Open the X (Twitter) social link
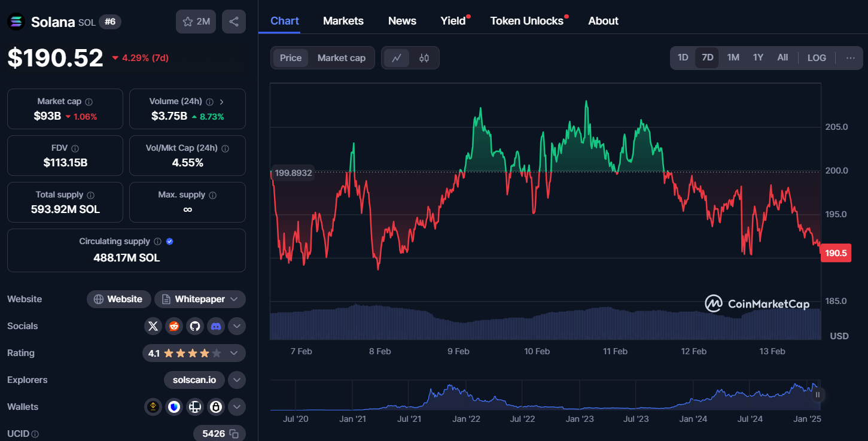 [153, 326]
